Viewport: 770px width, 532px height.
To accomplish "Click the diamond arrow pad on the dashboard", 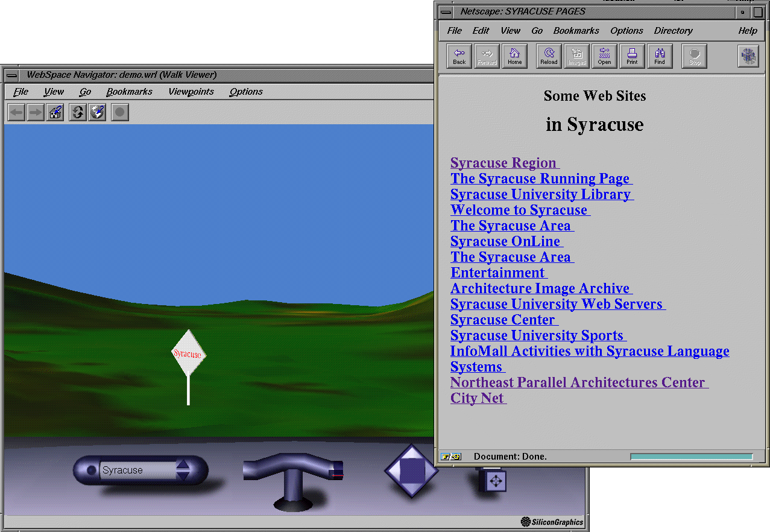I will 411,470.
